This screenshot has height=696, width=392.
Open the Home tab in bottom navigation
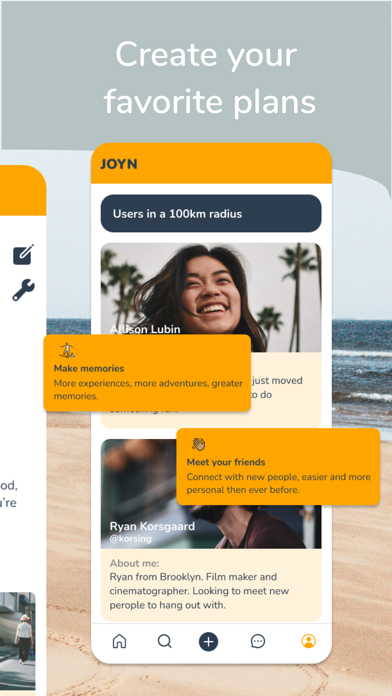pos(119,641)
